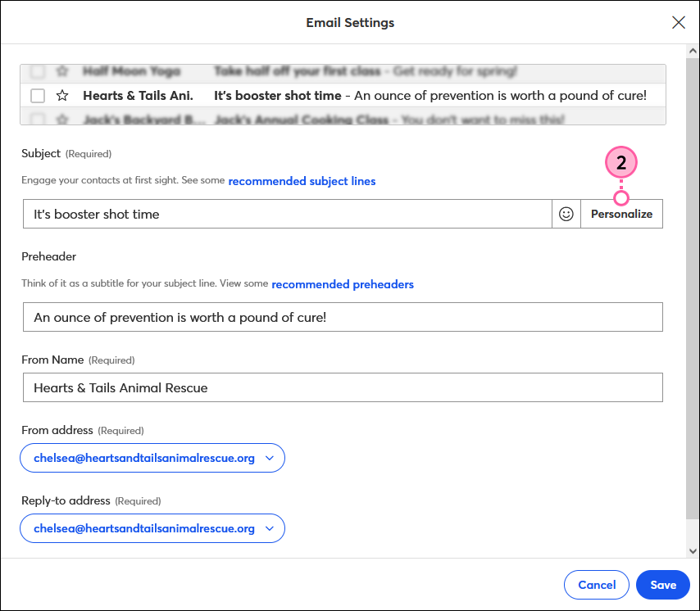Check the Hearts & Tails Ani. row checkbox
Viewport: 700px width, 611px height.
tap(37, 95)
